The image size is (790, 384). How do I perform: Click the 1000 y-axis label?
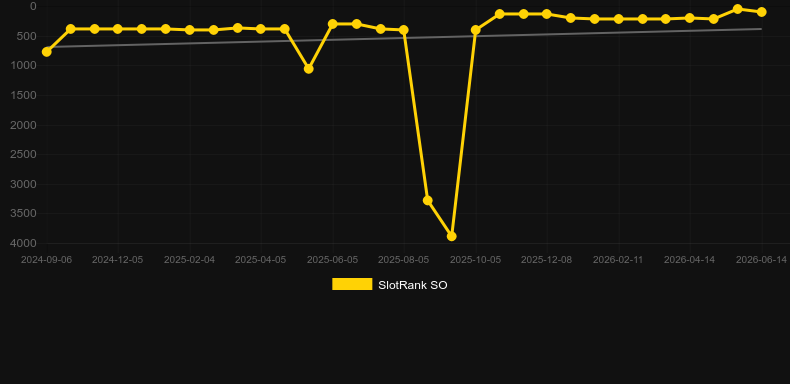tap(25, 66)
